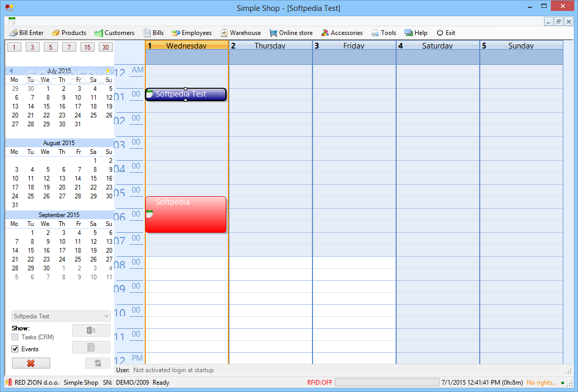Open the Softpedia Test user dropdown
Viewport: 578px width, 392px height.
pos(61,316)
